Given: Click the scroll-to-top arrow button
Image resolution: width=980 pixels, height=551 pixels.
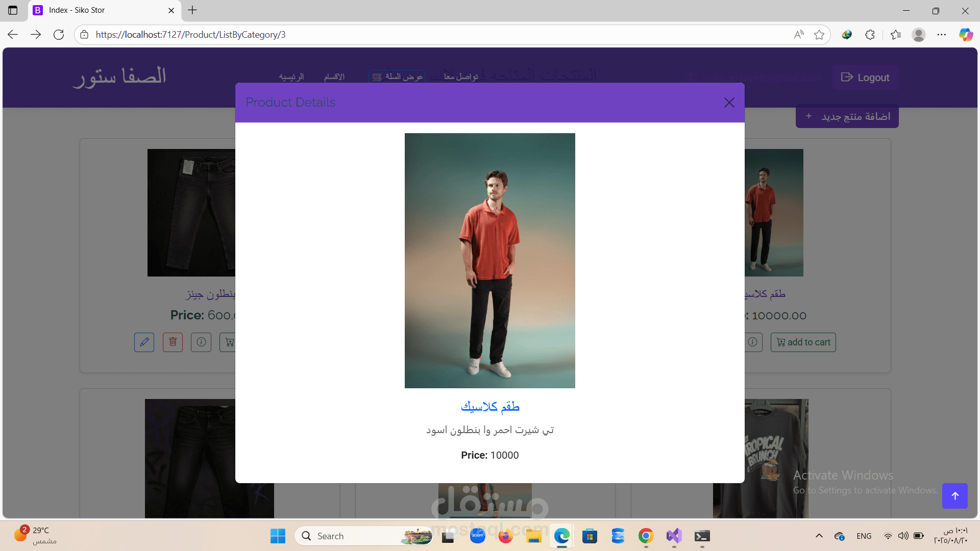Looking at the screenshot, I should (954, 495).
